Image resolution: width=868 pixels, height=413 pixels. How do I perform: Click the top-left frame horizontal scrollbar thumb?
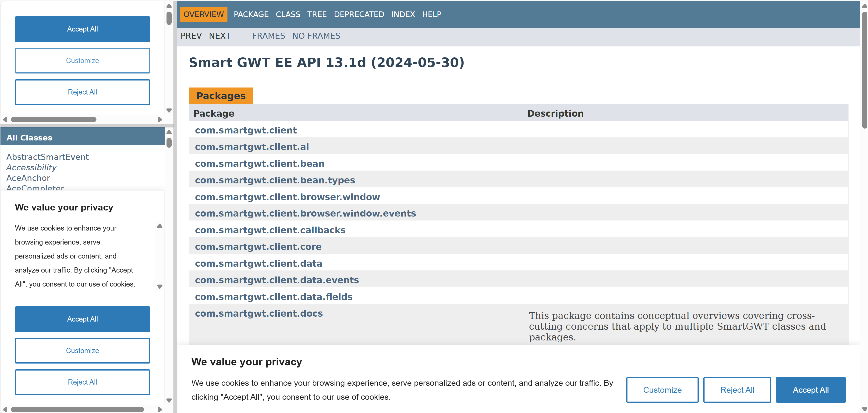tap(53, 119)
